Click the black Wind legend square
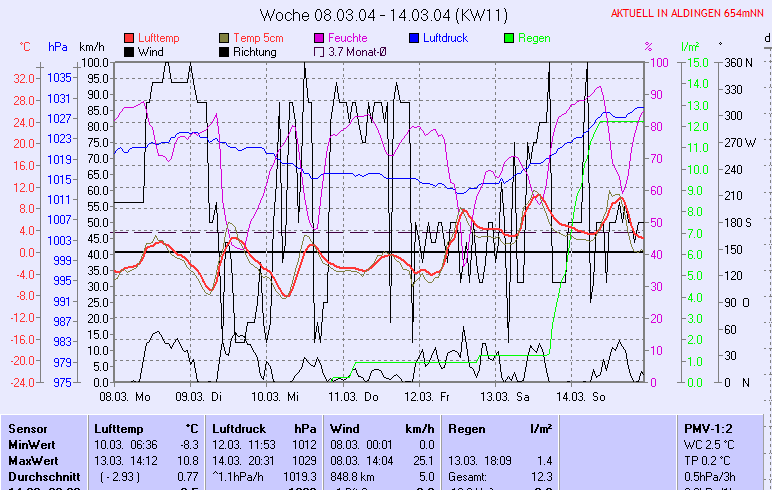The width and height of the screenshot is (772, 490). click(129, 52)
